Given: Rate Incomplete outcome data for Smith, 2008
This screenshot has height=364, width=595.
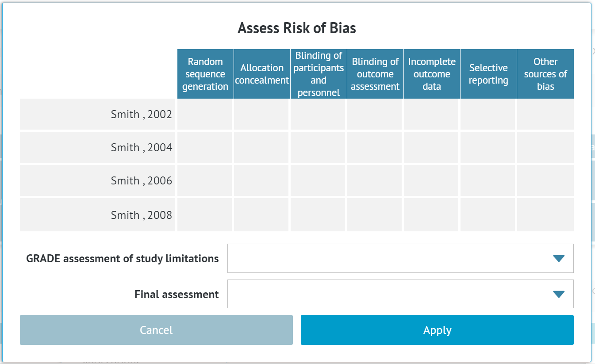Looking at the screenshot, I should point(431,215).
